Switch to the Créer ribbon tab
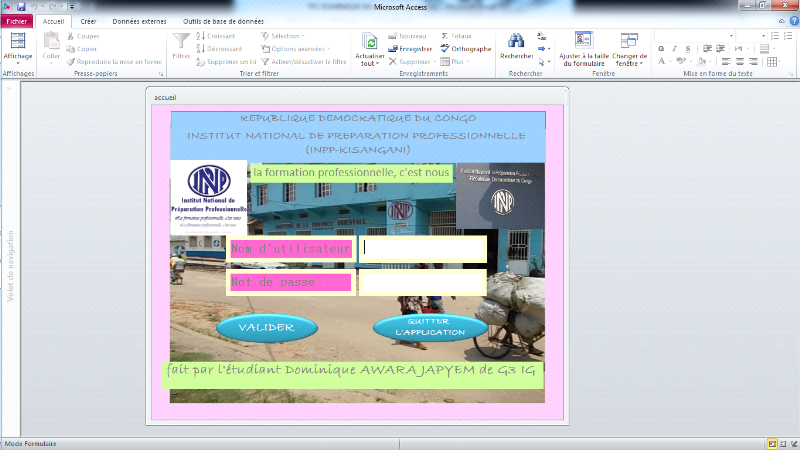 [88, 21]
